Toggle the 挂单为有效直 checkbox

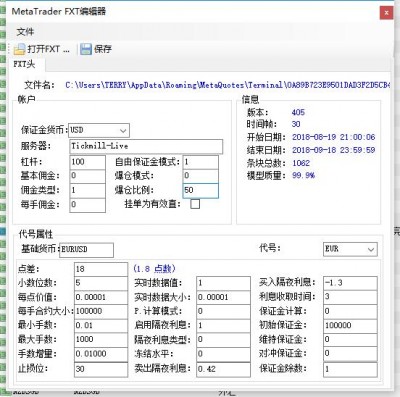(x=195, y=204)
